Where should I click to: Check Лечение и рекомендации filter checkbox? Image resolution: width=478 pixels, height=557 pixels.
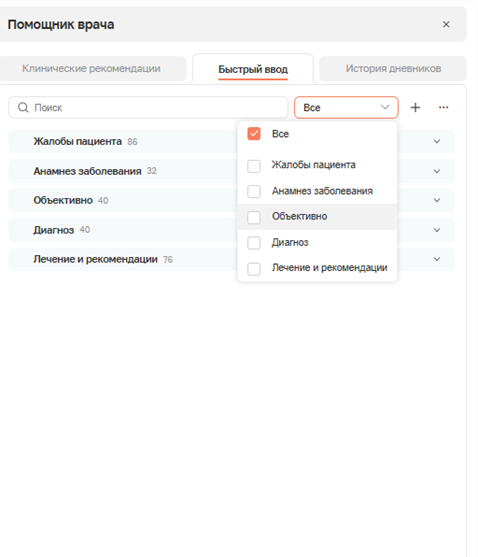pos(254,269)
